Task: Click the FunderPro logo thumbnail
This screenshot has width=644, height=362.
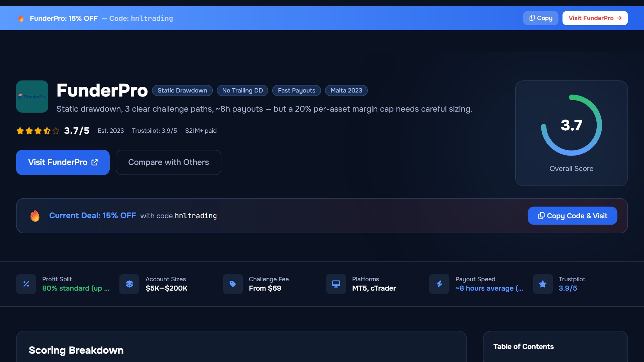Action: [x=32, y=97]
